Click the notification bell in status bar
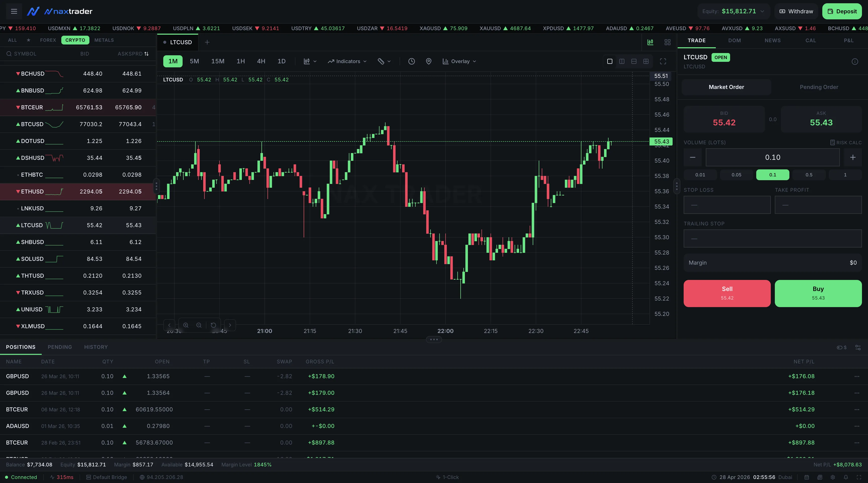The width and height of the screenshot is (868, 483). 846,477
